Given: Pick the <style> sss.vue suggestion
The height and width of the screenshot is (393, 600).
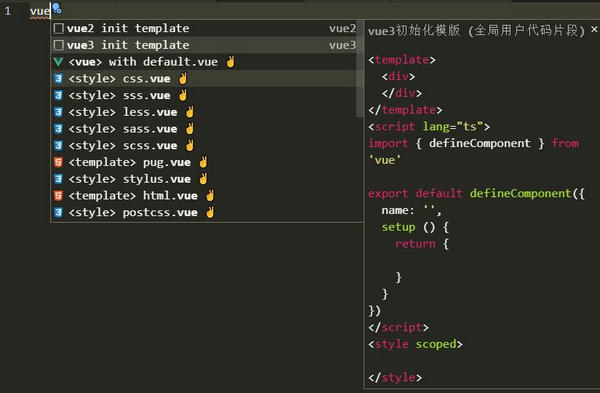Looking at the screenshot, I should (x=207, y=95).
